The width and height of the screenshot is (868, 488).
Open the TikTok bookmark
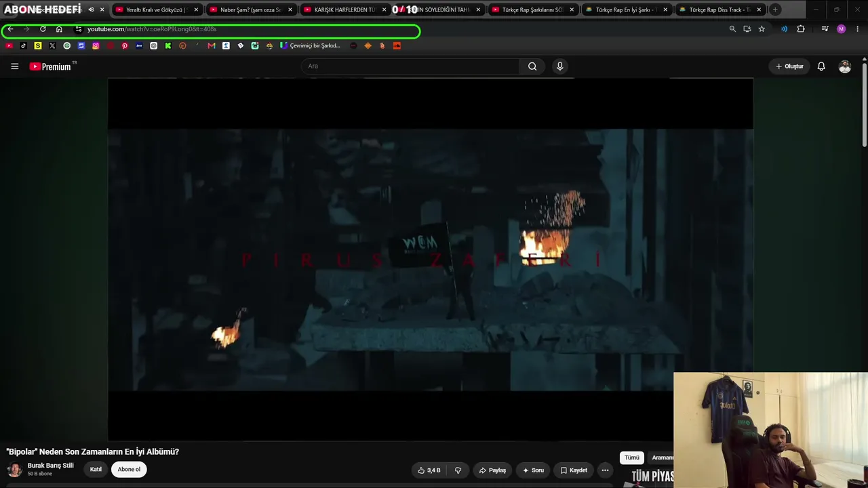(23, 46)
